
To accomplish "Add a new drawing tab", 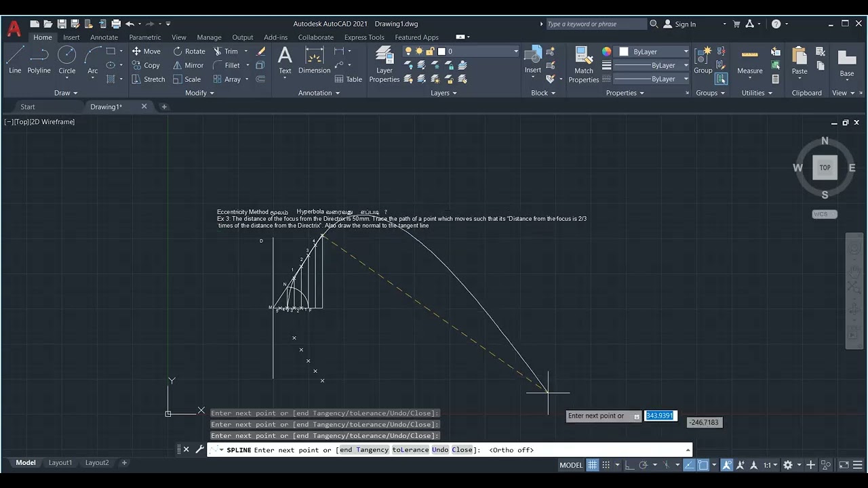I will click(x=163, y=106).
